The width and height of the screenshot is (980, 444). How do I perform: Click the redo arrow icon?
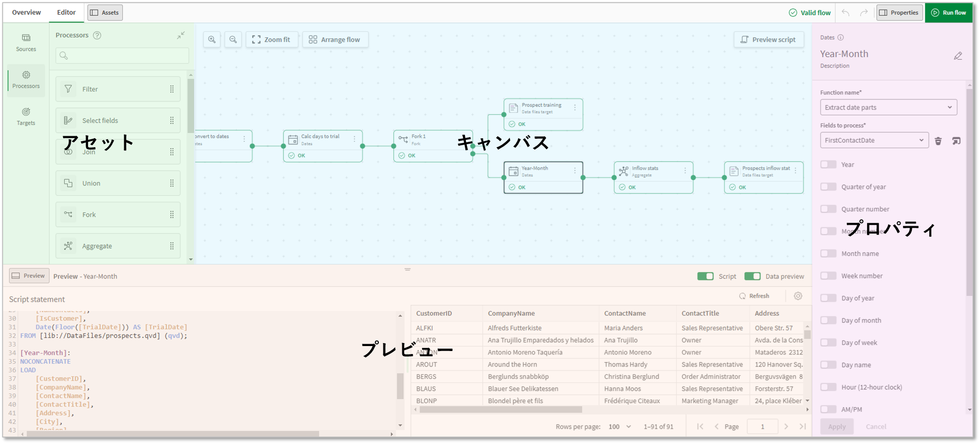[864, 13]
